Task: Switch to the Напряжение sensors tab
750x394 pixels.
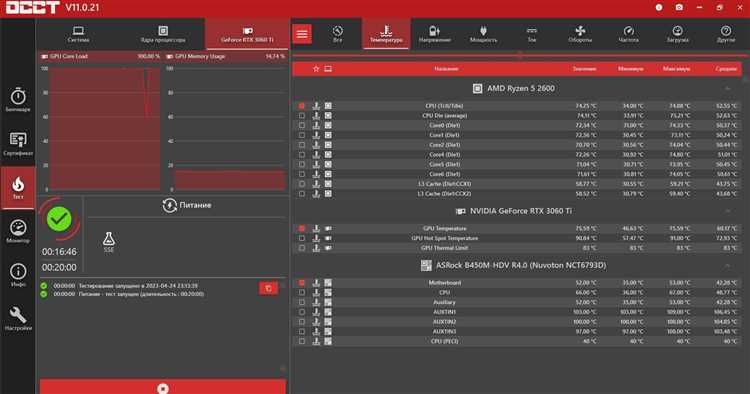Action: (x=435, y=34)
